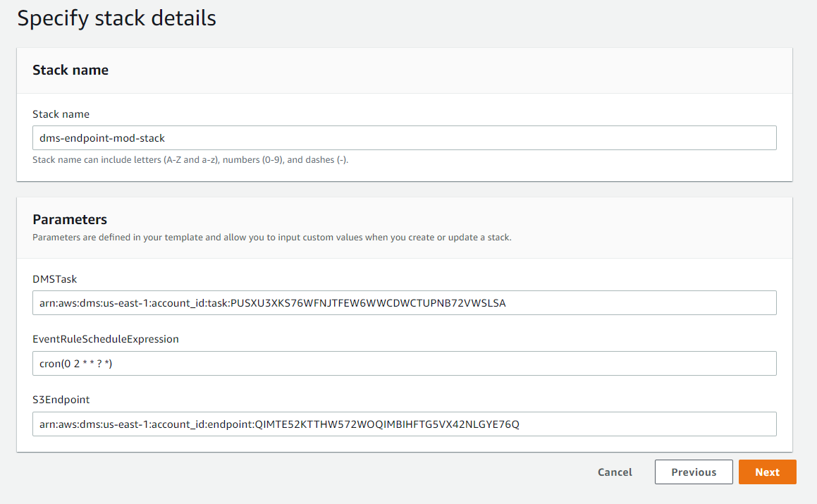Click the orange Next button
Viewport: 817px width, 504px height.
[767, 472]
